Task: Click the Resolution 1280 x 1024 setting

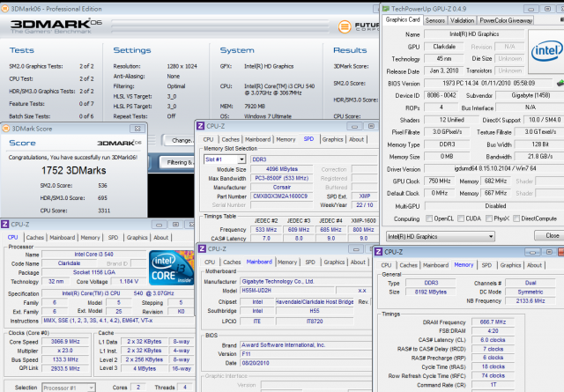Action: tap(182, 66)
